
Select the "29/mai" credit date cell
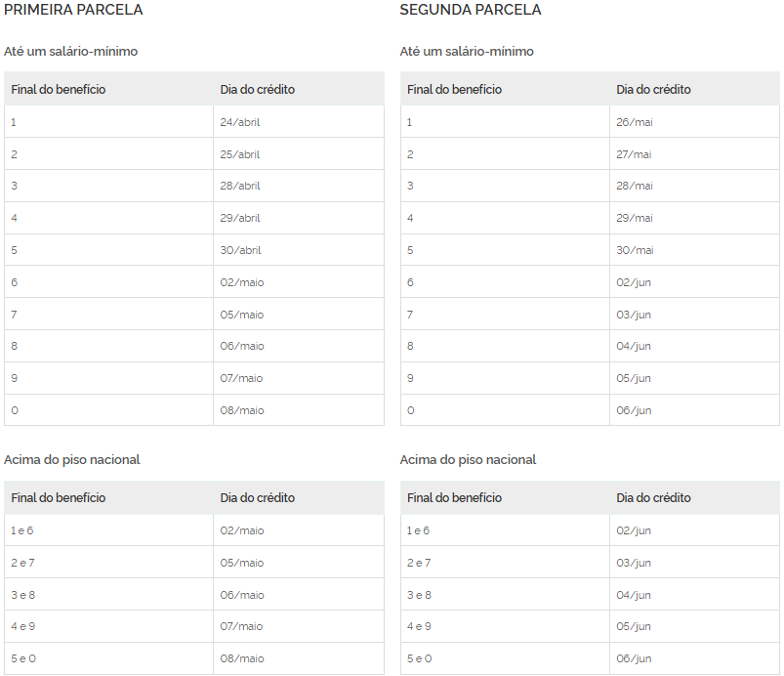(x=634, y=218)
